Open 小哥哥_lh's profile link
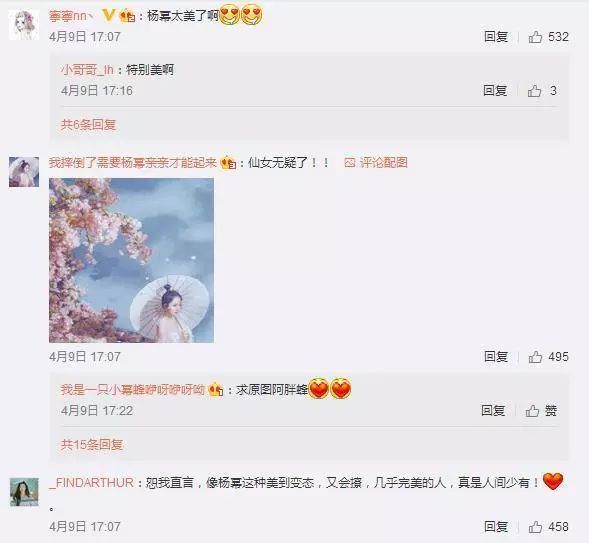Image resolution: width=589 pixels, height=543 pixels. [87, 70]
